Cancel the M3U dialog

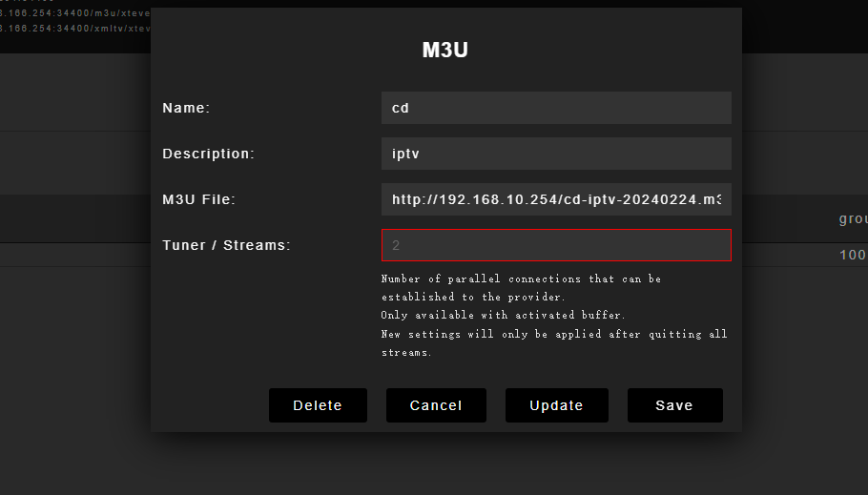[436, 405]
